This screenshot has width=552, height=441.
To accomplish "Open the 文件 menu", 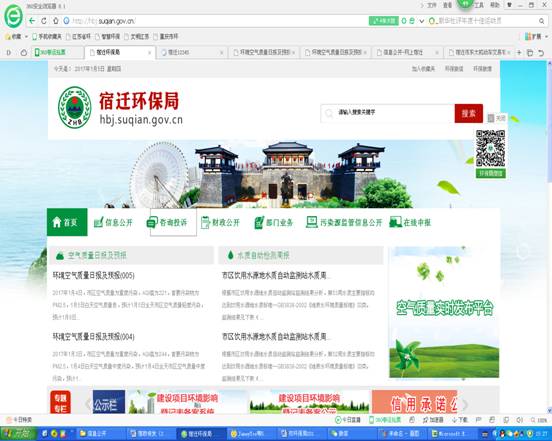I will (432, 5).
